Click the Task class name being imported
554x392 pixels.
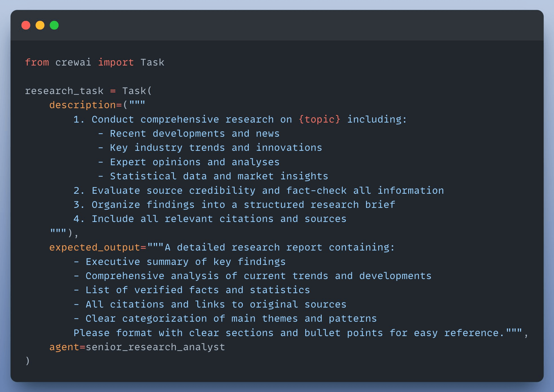coord(153,62)
